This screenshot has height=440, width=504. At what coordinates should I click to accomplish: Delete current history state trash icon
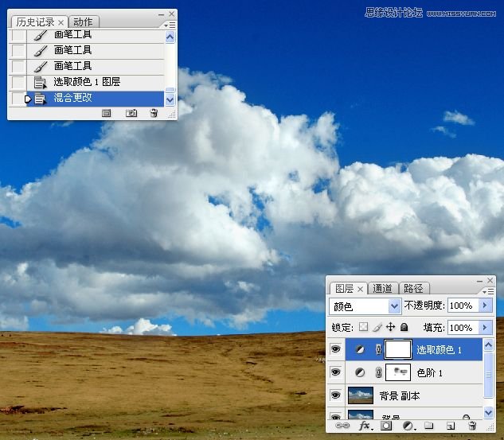tap(154, 113)
